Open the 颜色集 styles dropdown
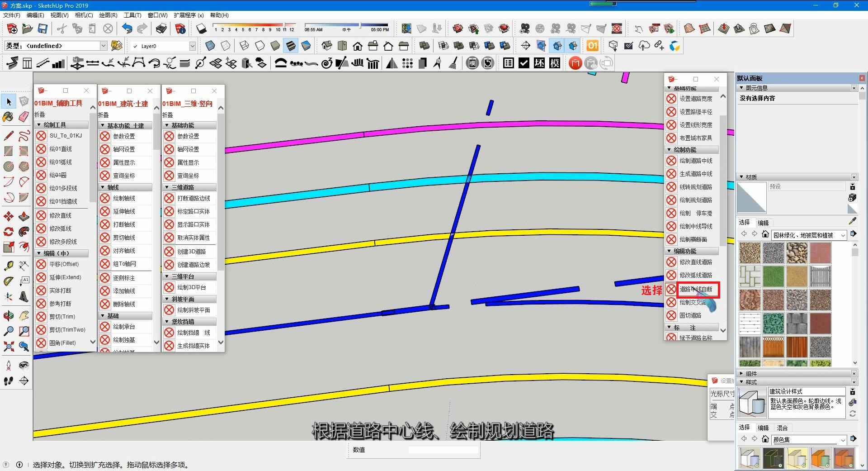The width and height of the screenshot is (868, 471). 809,439
